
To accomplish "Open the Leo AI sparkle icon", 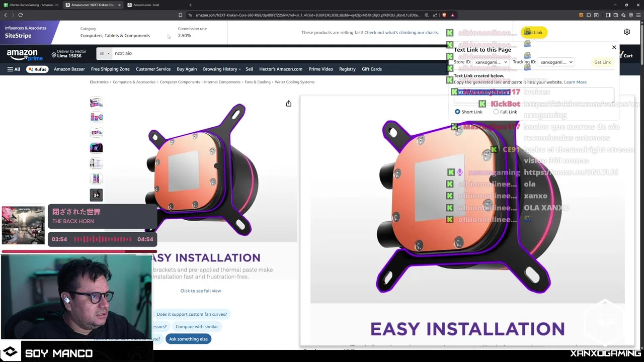I will tap(623, 15).
